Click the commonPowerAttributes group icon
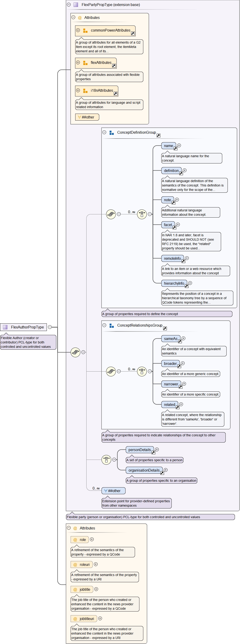 click(85, 30)
